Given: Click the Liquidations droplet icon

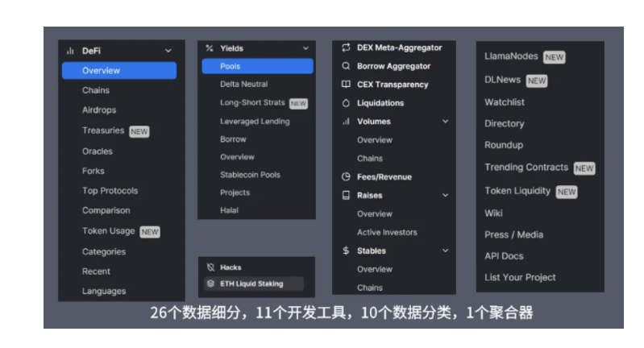Looking at the screenshot, I should click(x=347, y=103).
